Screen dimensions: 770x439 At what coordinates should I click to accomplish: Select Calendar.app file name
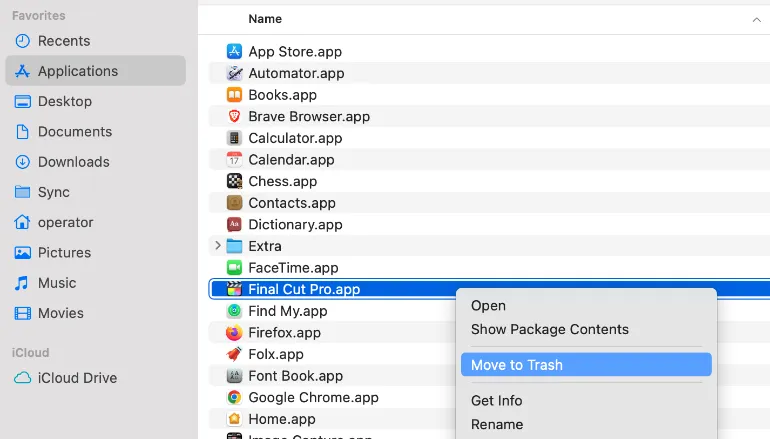pos(291,160)
